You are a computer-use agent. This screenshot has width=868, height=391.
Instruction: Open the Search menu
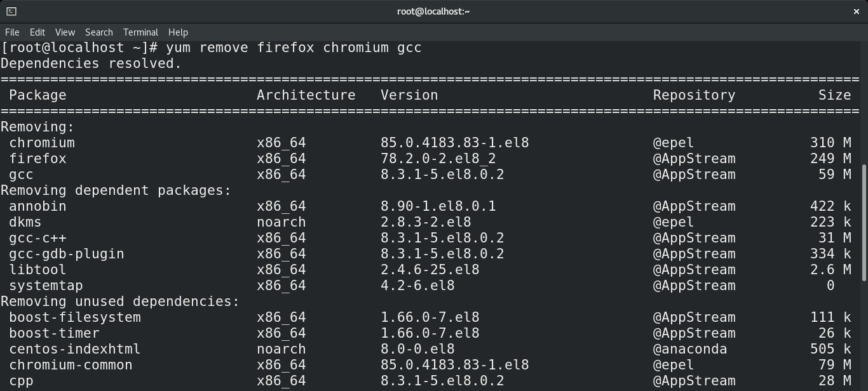99,32
